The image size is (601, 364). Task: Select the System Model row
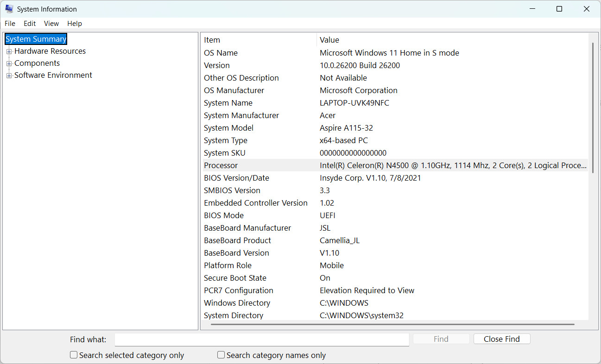(x=395, y=128)
